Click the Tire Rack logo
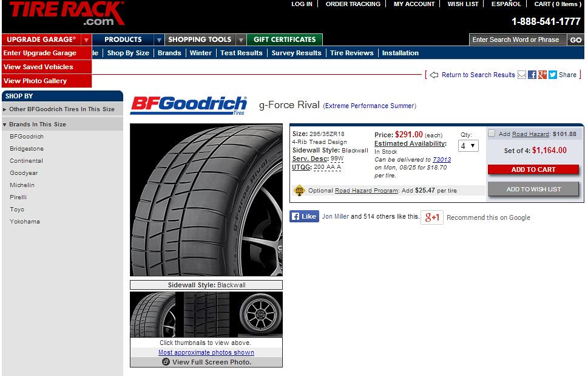The width and height of the screenshot is (588, 376). click(66, 13)
